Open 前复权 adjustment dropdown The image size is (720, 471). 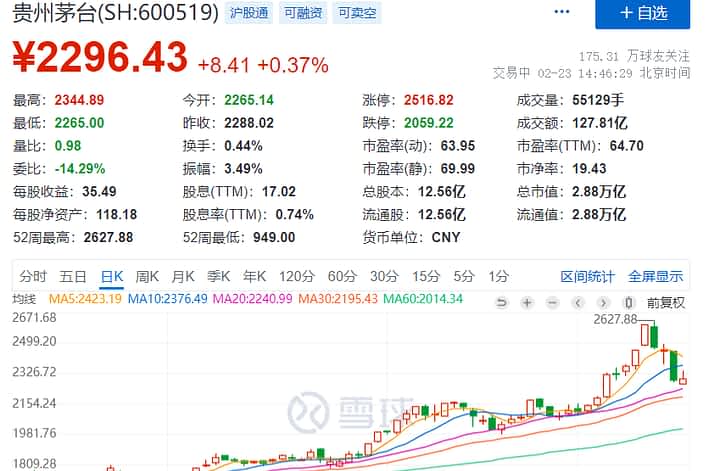(x=666, y=303)
